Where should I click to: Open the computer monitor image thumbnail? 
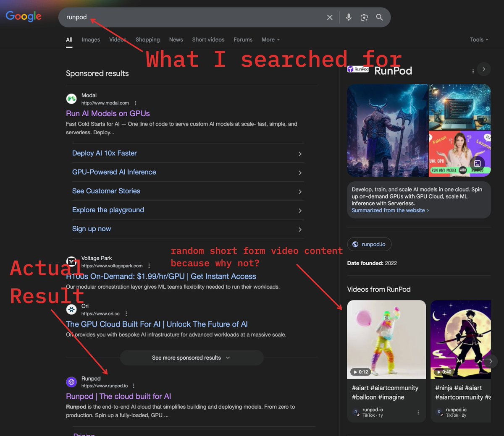pos(460,107)
